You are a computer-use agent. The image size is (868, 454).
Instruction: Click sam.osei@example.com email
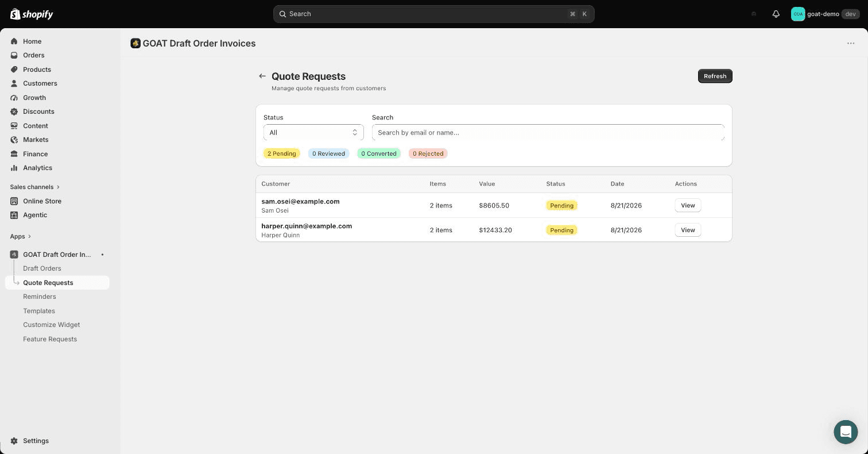pos(300,201)
